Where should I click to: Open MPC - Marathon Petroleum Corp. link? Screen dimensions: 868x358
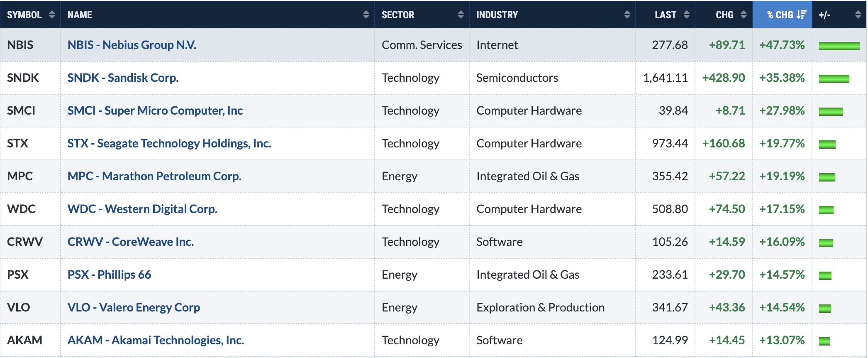154,176
